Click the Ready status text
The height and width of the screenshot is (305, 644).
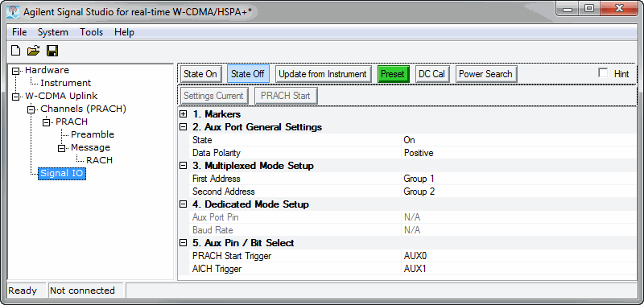[23, 291]
